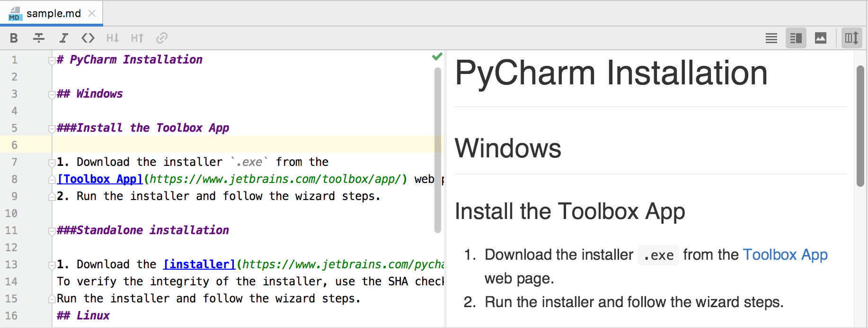Click 'To verify the integrity' line 14

click(x=250, y=282)
